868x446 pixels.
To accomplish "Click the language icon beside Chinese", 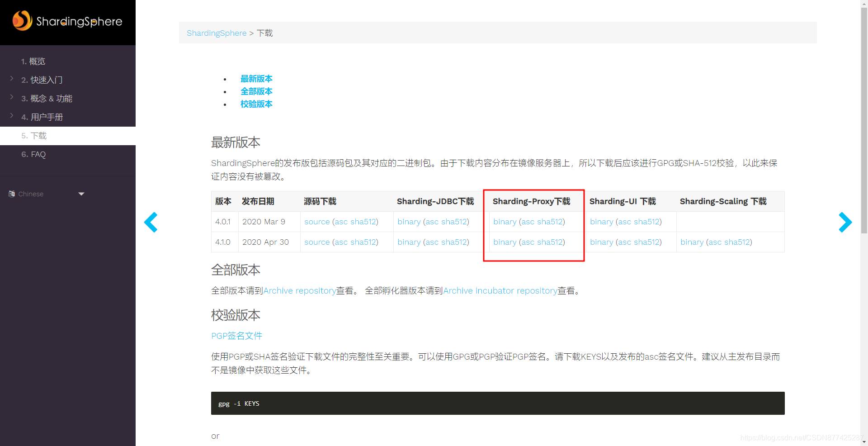I will tap(12, 194).
